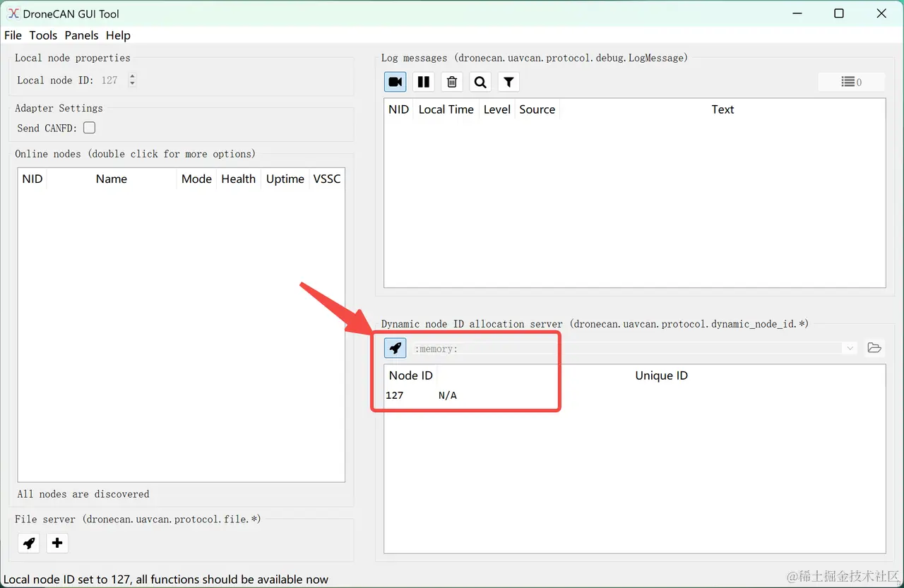Maximize the DroneCAN GUI Tool window
The width and height of the screenshot is (904, 588).
pos(839,13)
